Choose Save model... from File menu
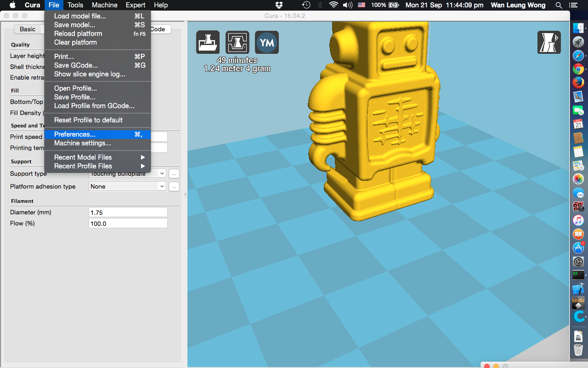Screen dimensions: 588x368 pos(98,25)
